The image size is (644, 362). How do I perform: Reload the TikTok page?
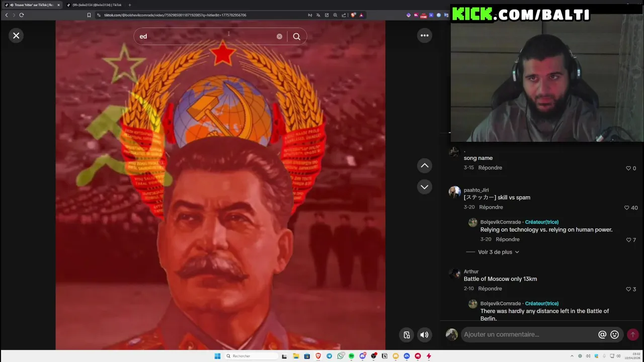(x=22, y=15)
